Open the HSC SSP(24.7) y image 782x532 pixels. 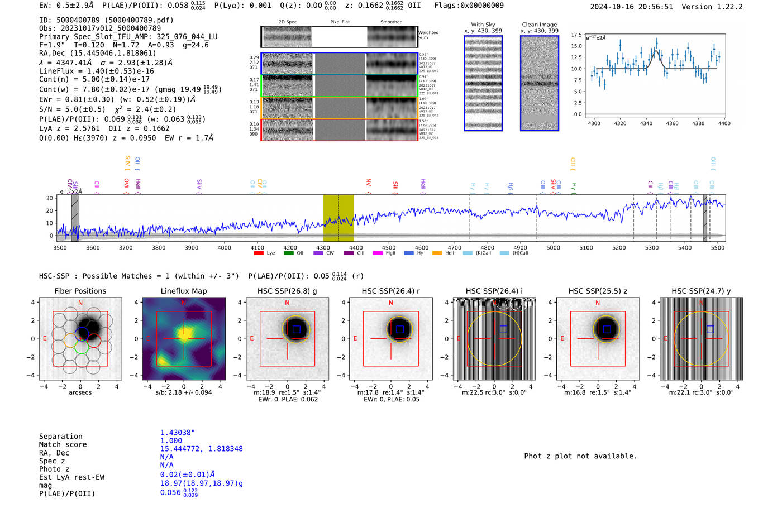click(702, 339)
